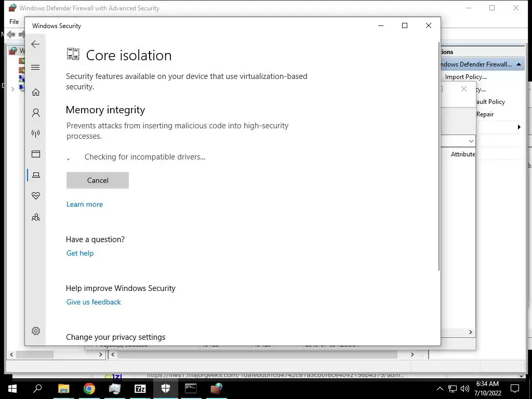The width and height of the screenshot is (532, 399).
Task: Click the Give us feedback link
Action: pos(94,302)
